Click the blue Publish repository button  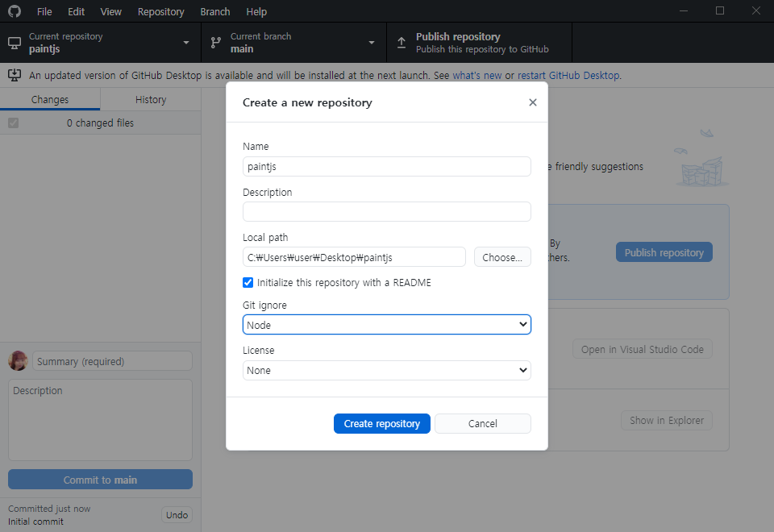[664, 252]
